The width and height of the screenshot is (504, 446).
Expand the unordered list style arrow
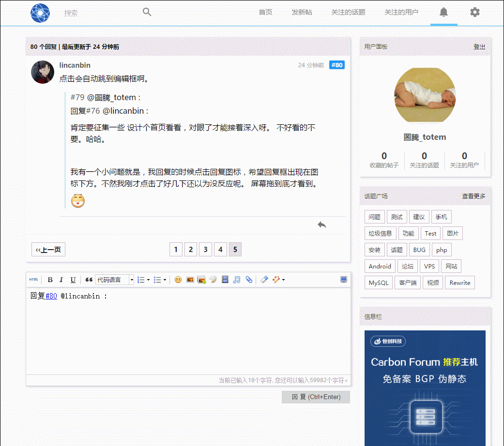click(165, 280)
